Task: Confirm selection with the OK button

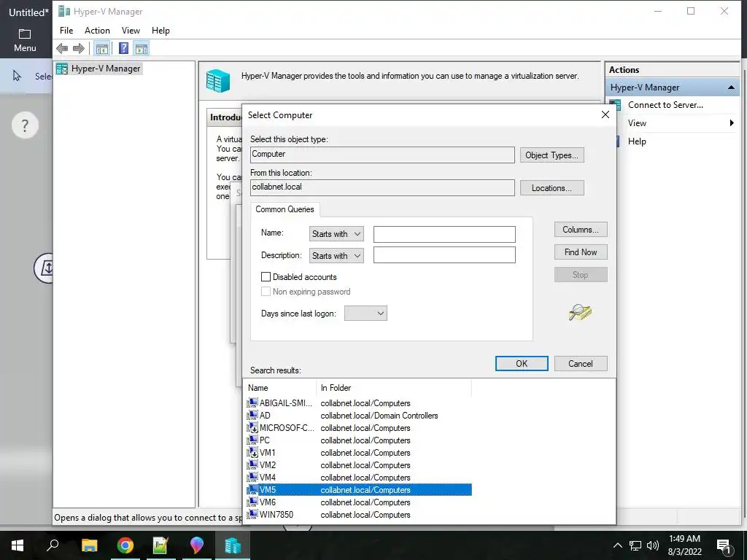Action: (522, 363)
